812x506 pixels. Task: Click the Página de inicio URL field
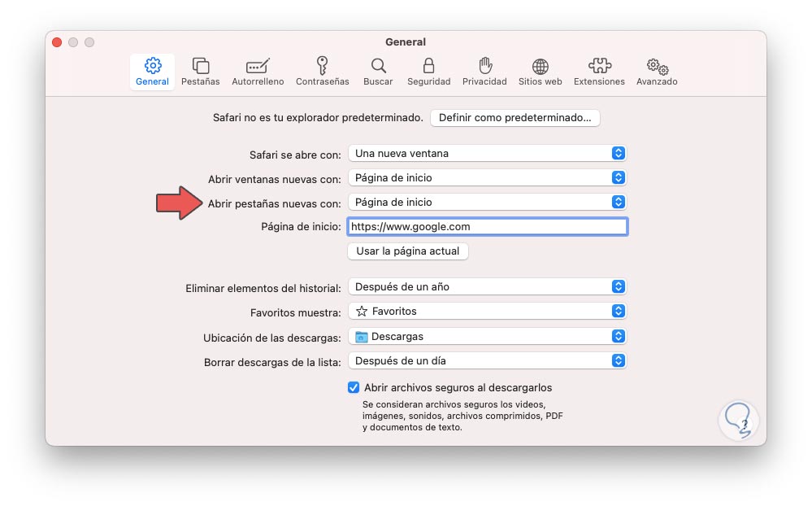(488, 226)
